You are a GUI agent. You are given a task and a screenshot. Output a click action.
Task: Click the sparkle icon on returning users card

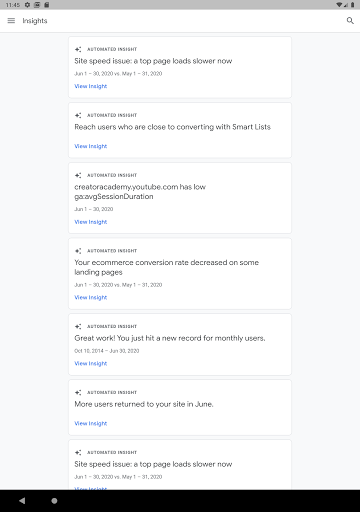pyautogui.click(x=78, y=393)
